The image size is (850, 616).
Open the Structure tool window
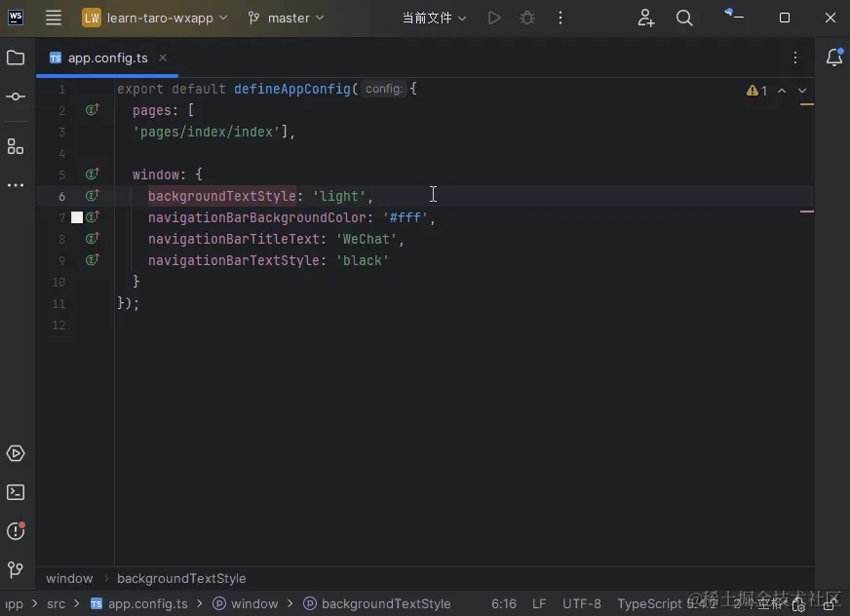[x=16, y=146]
